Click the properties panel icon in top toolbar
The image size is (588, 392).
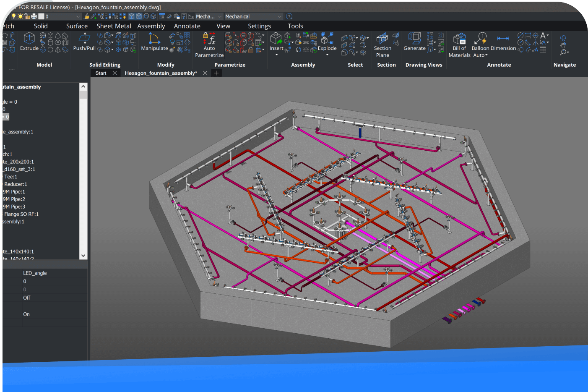point(162,16)
